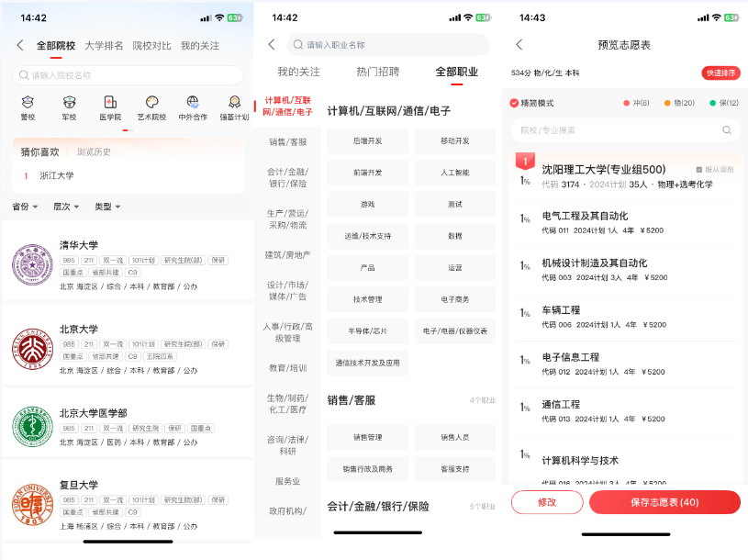The image size is (748, 560).
Task: Open the 警校 category icon
Action: (x=28, y=102)
